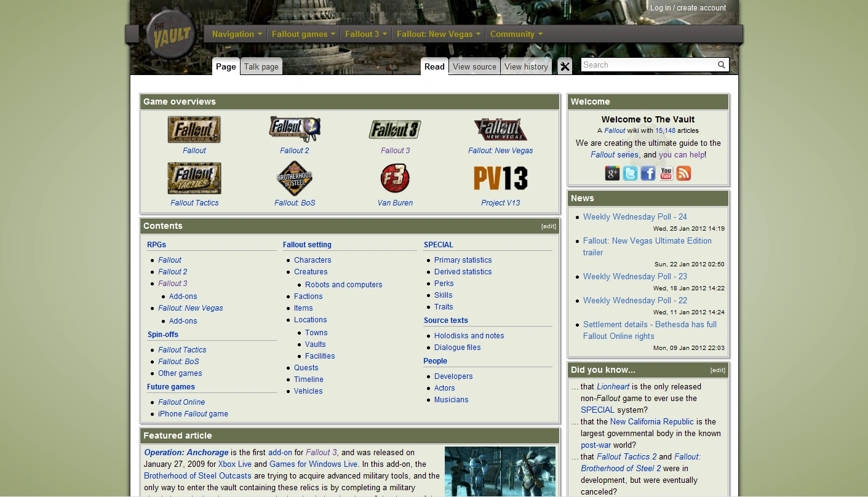Open Fallout Online under Future games
This screenshot has height=497, width=868.
pos(181,402)
